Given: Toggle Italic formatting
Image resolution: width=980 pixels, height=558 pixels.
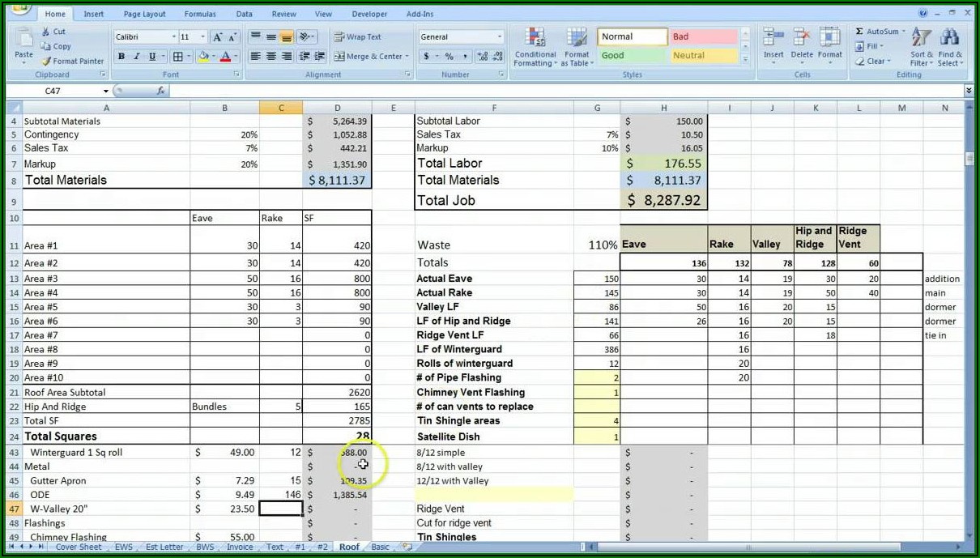Looking at the screenshot, I should 136,57.
